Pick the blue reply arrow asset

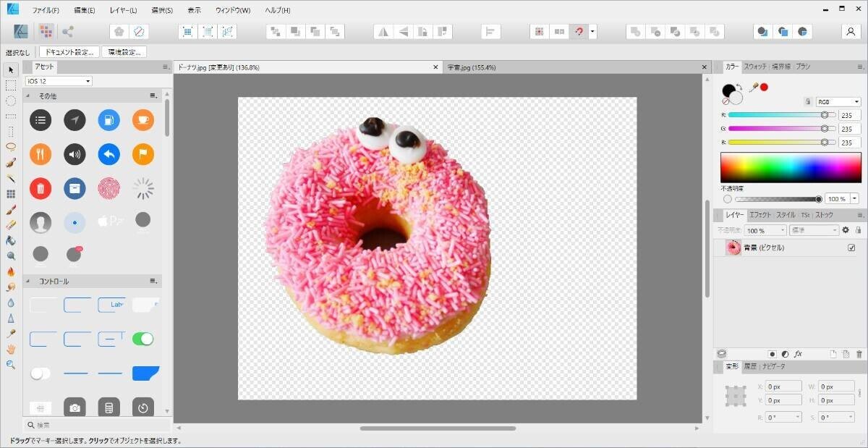(x=109, y=154)
